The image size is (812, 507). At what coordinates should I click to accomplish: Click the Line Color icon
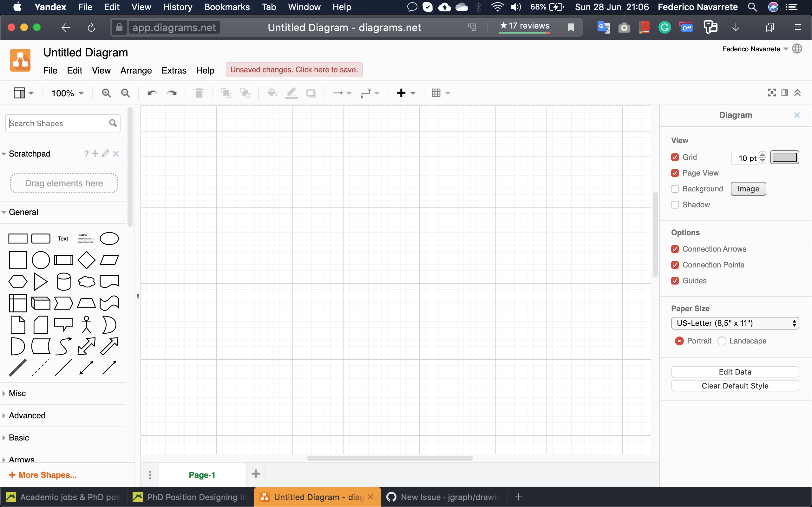tap(291, 93)
